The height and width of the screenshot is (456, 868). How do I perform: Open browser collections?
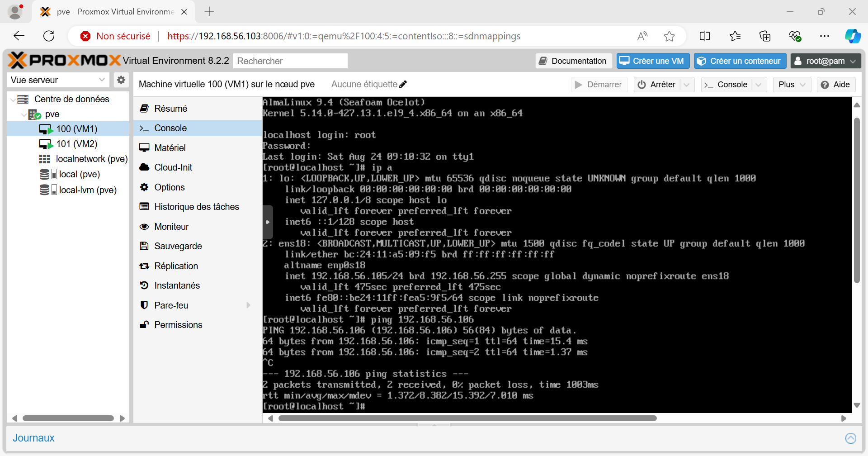(765, 36)
